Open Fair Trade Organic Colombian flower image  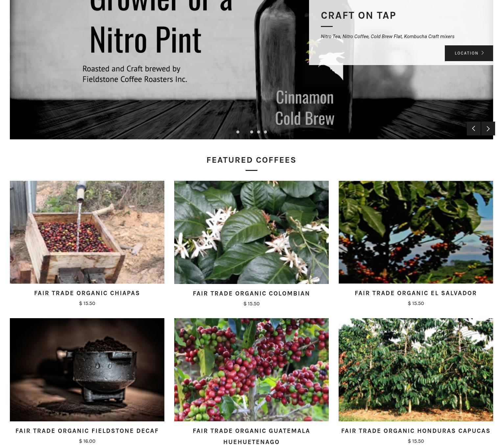(251, 232)
